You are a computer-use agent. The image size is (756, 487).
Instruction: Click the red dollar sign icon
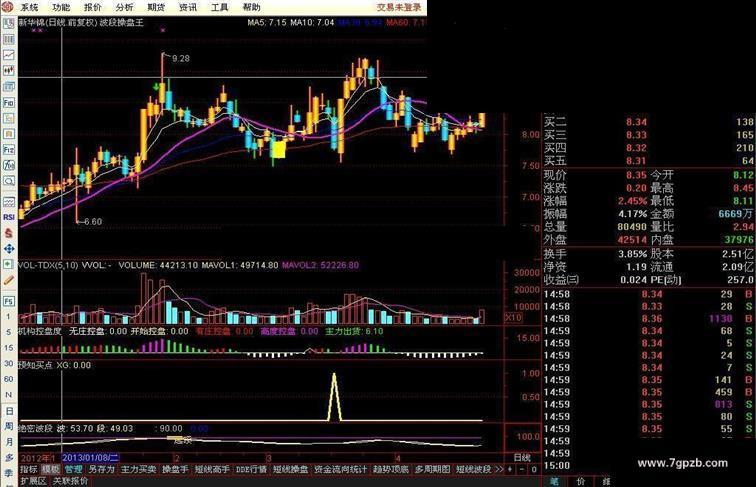tap(9, 233)
